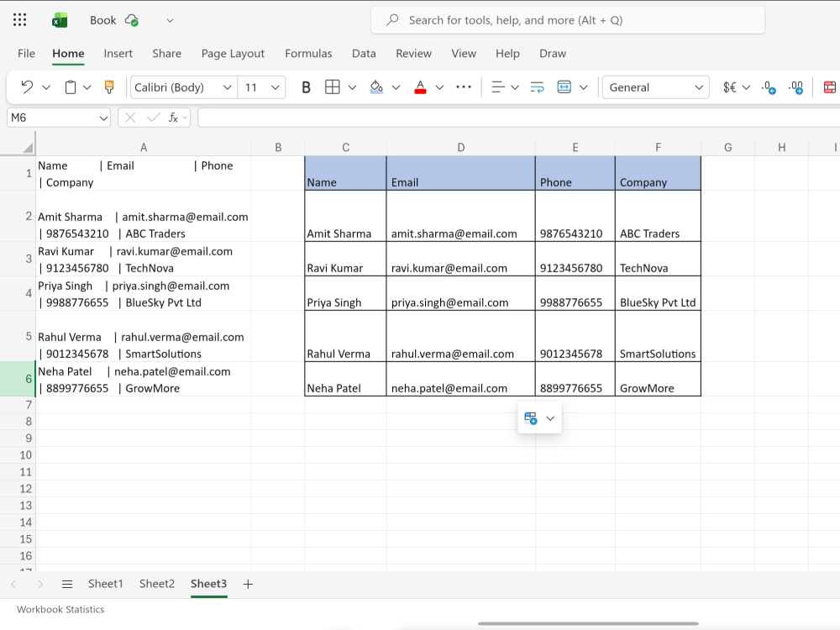Open the View tab
840x630 pixels.
464,54
